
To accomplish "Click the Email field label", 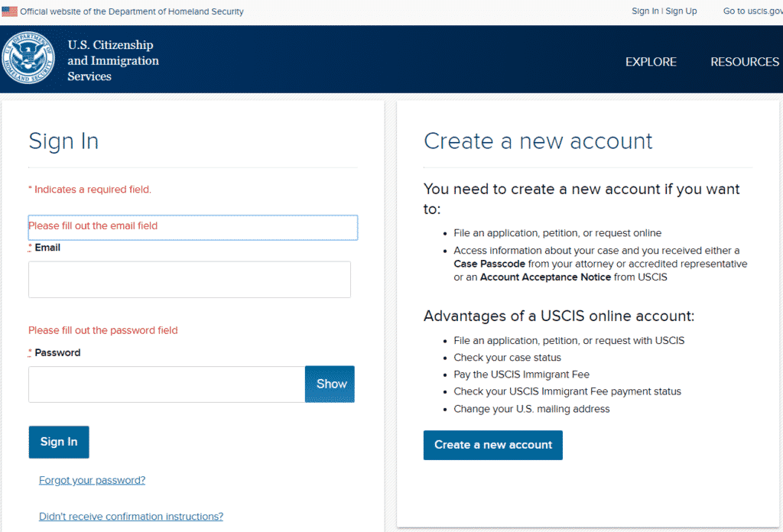I will [x=47, y=248].
